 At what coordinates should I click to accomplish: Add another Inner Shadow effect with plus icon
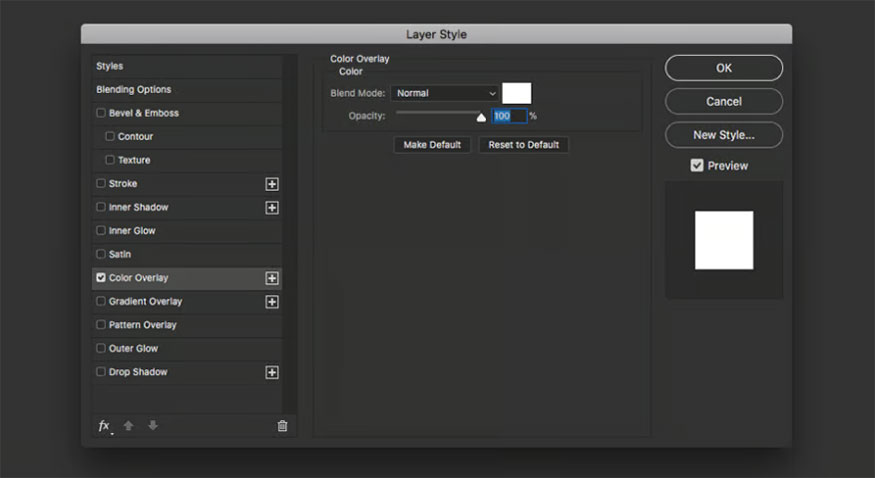pos(271,208)
